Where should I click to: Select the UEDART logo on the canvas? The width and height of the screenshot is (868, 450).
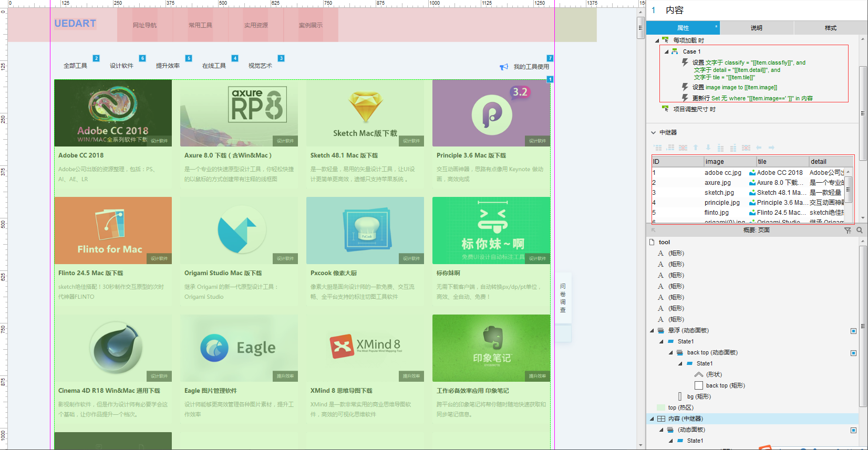tap(75, 24)
